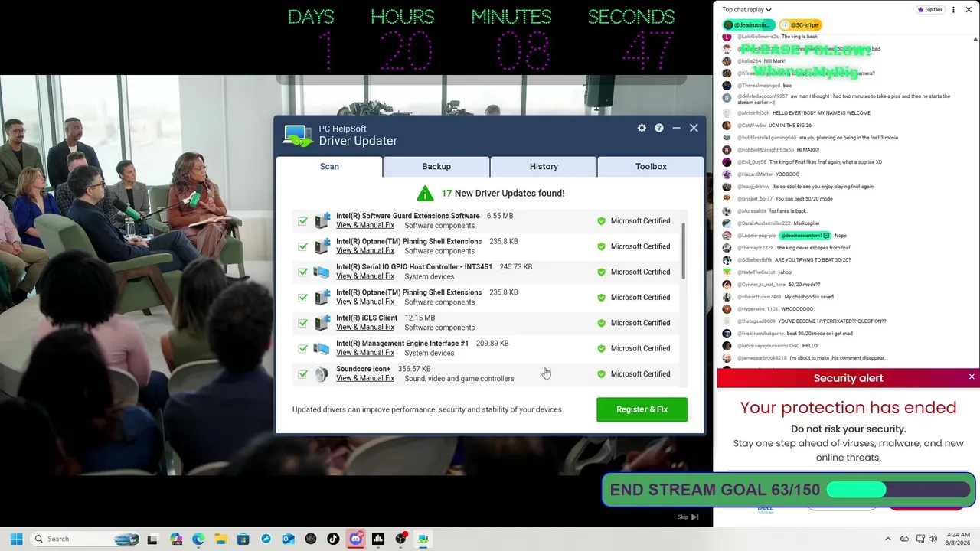Click the @HazardMatter chat username
Image resolution: width=980 pixels, height=551 pixels.
[x=756, y=174]
